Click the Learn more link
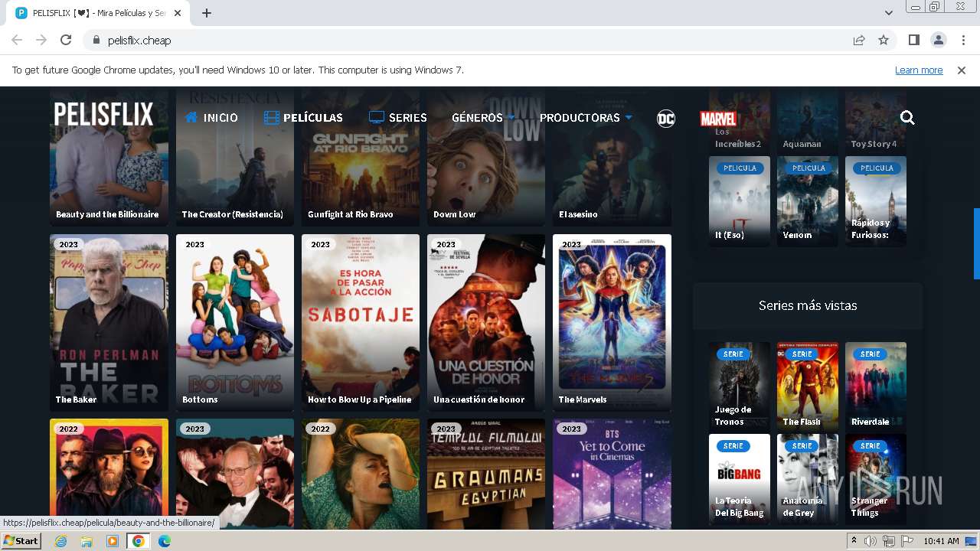Screen dimensions: 980x551 919,70
